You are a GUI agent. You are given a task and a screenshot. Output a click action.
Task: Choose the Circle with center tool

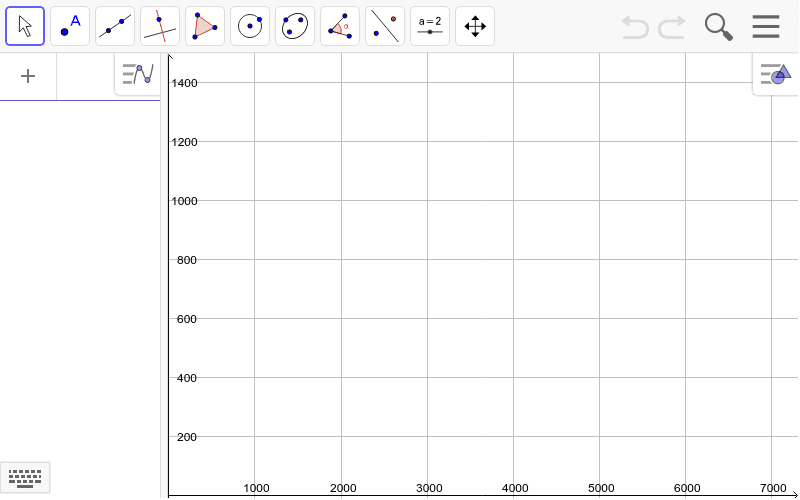[x=250, y=26]
